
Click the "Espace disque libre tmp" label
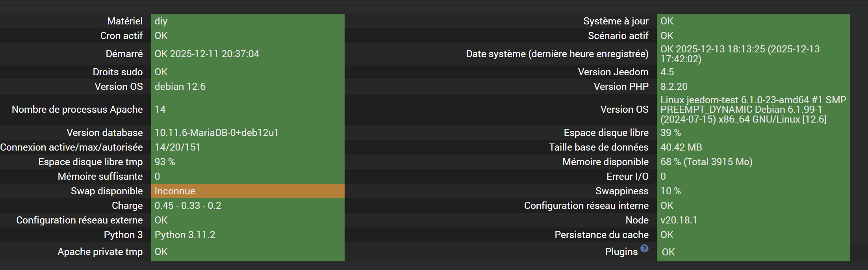pyautogui.click(x=90, y=162)
